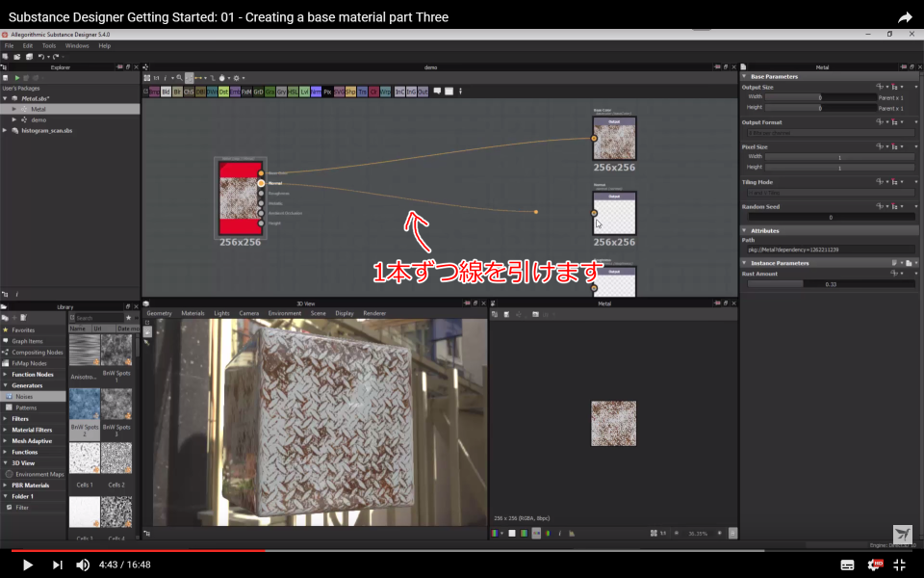
Task: Toggle link creation mode in graph toolbar
Action: point(198,78)
